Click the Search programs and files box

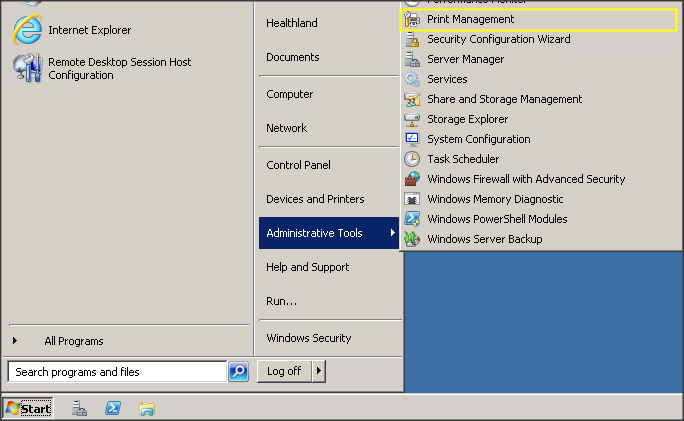point(117,372)
